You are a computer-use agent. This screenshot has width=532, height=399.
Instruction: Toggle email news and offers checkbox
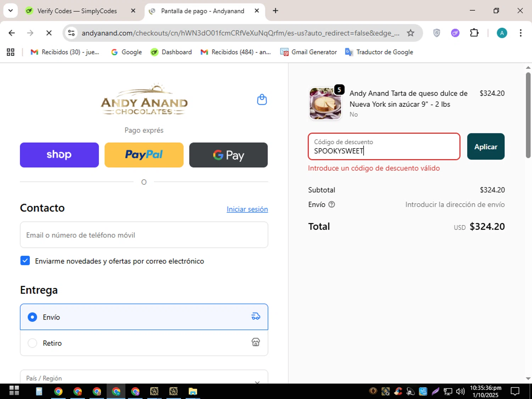pos(25,261)
